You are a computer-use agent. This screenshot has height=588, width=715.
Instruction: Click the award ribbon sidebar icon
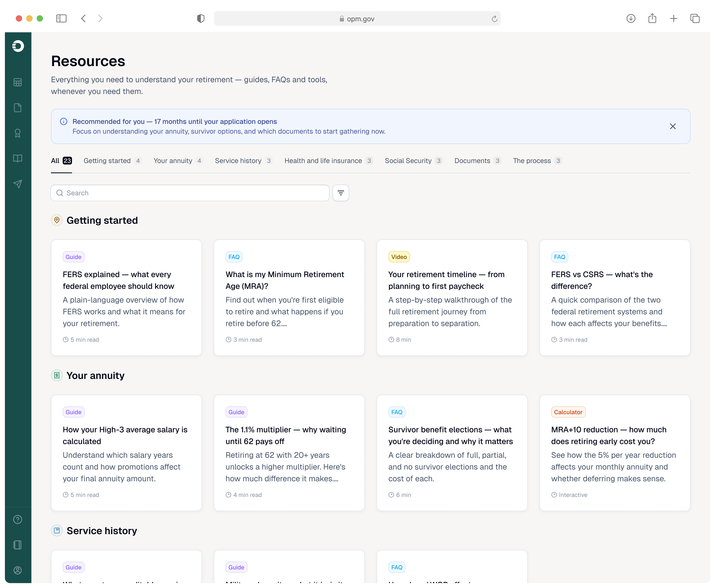pos(18,133)
